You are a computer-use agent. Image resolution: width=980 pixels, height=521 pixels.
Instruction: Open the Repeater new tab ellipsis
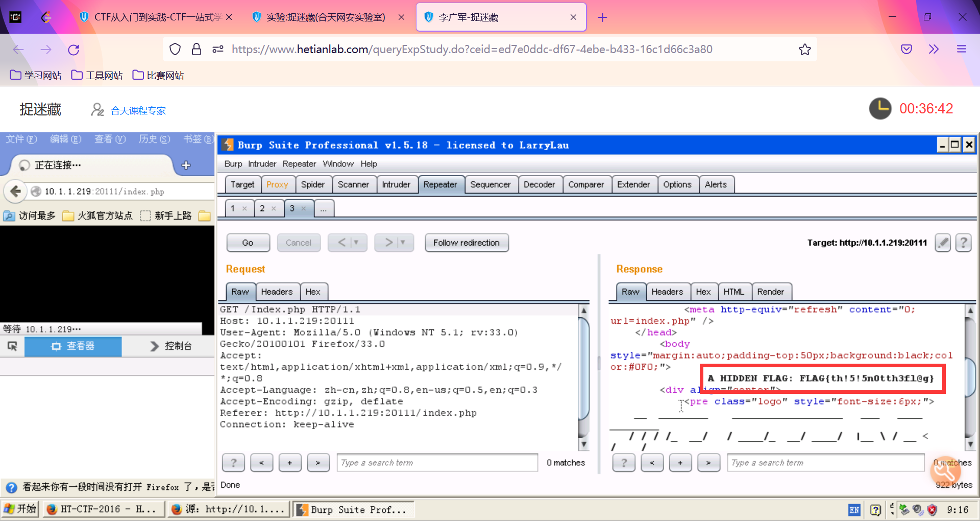(x=324, y=208)
